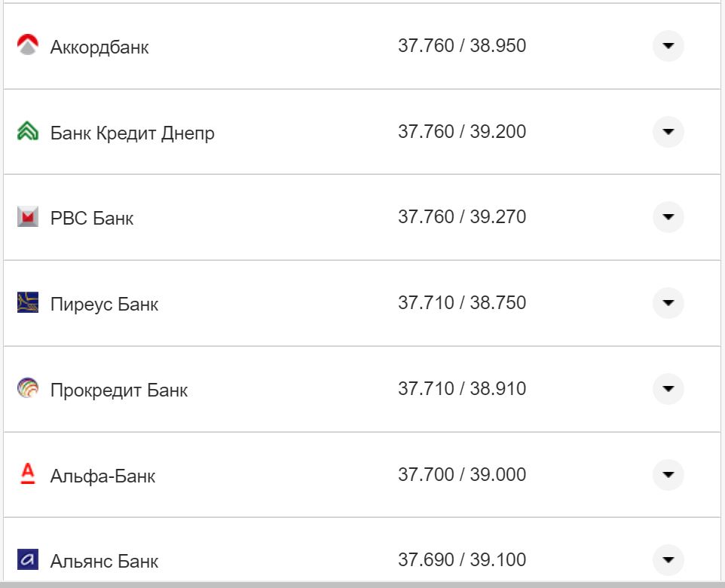Expand the Пиреус Банк row
Image resolution: width=725 pixels, height=588 pixels.
668,303
